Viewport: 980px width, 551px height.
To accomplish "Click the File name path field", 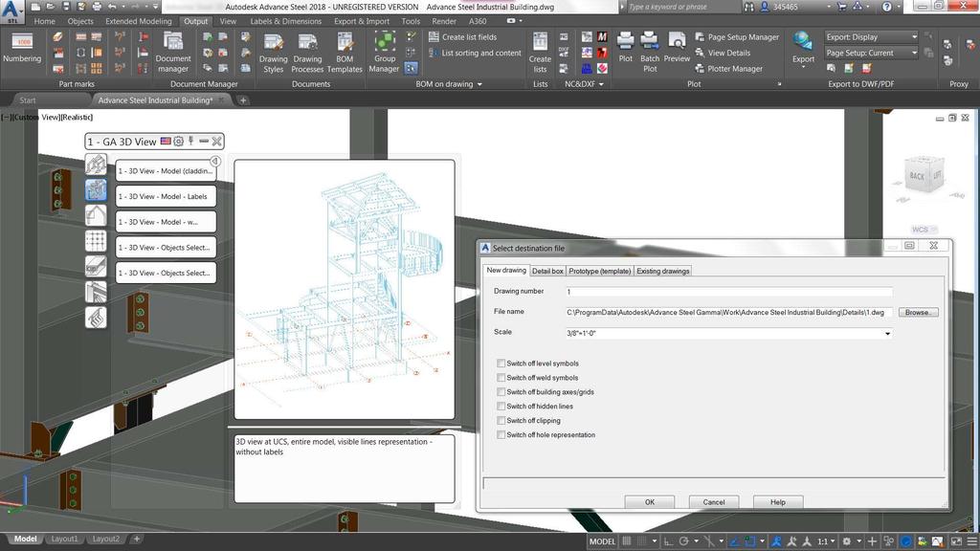I will tap(728, 313).
